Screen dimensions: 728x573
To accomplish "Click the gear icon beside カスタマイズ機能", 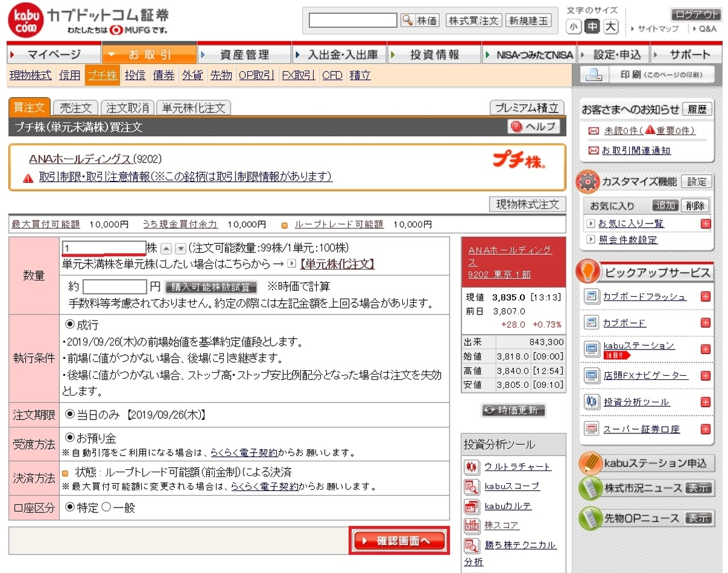I will point(587,181).
